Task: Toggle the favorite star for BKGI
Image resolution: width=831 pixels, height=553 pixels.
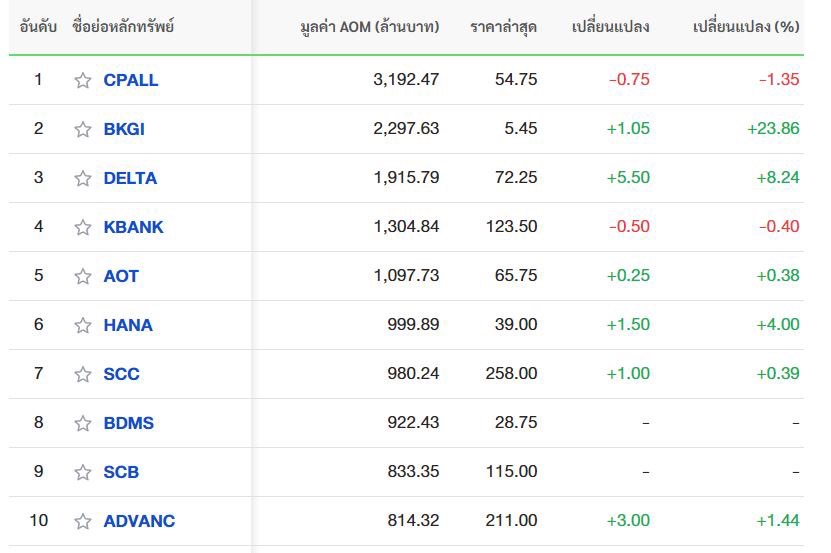Action: coord(83,129)
